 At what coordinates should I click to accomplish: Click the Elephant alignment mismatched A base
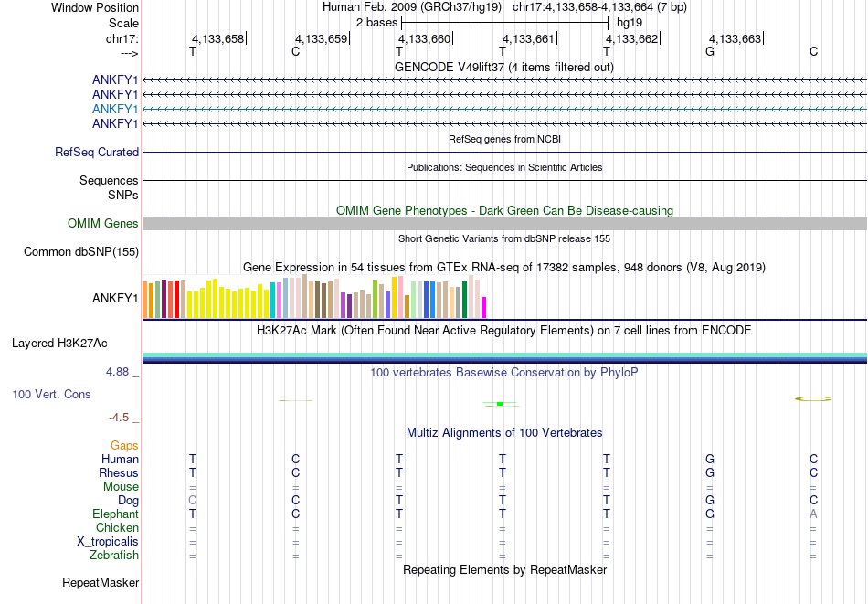[x=813, y=514]
